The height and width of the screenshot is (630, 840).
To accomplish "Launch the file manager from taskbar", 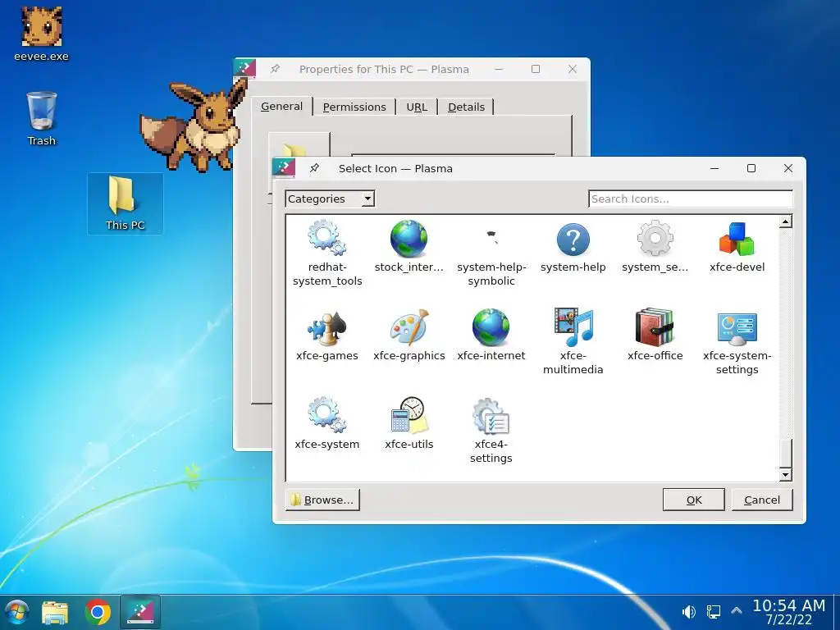I will 55,613.
